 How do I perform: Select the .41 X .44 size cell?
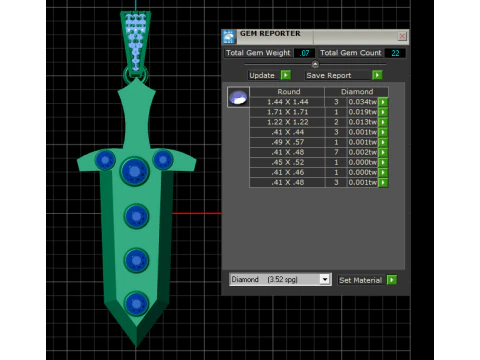coord(287,132)
